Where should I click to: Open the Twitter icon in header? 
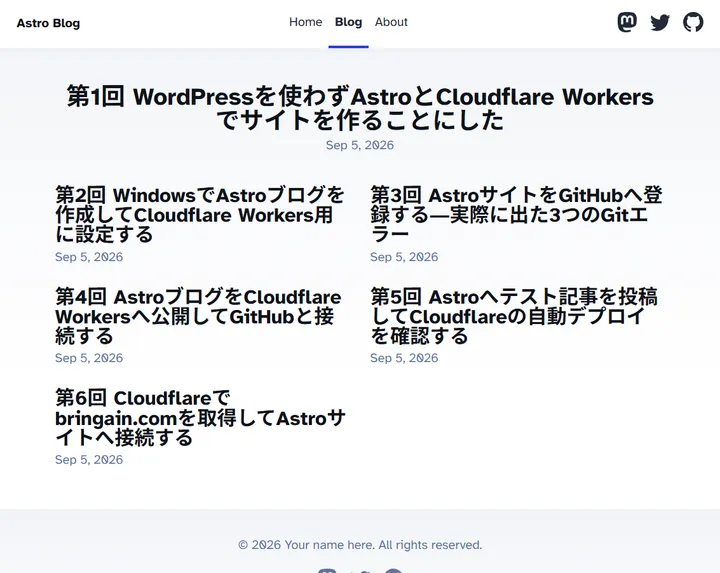(660, 22)
